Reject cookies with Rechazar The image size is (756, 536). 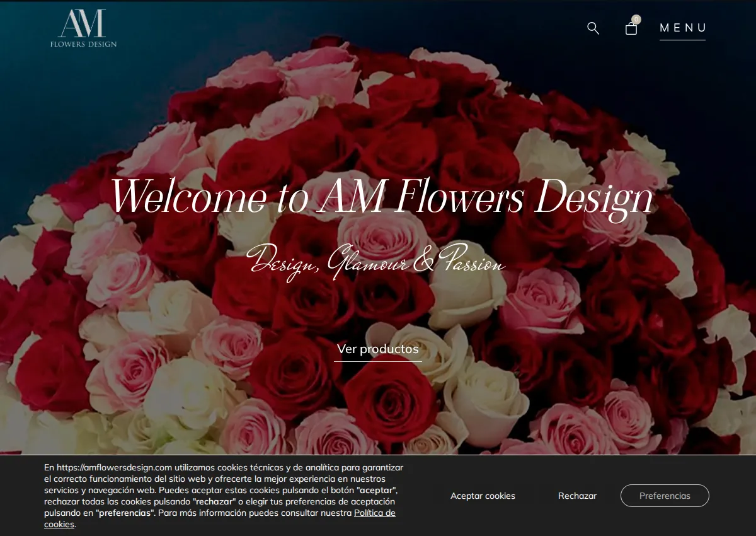pos(577,496)
